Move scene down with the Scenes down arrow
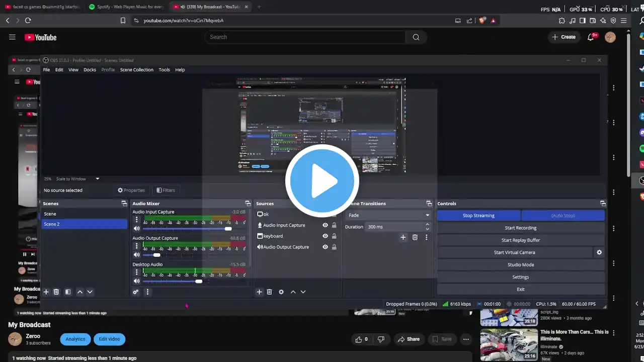644x362 pixels. (x=90, y=292)
